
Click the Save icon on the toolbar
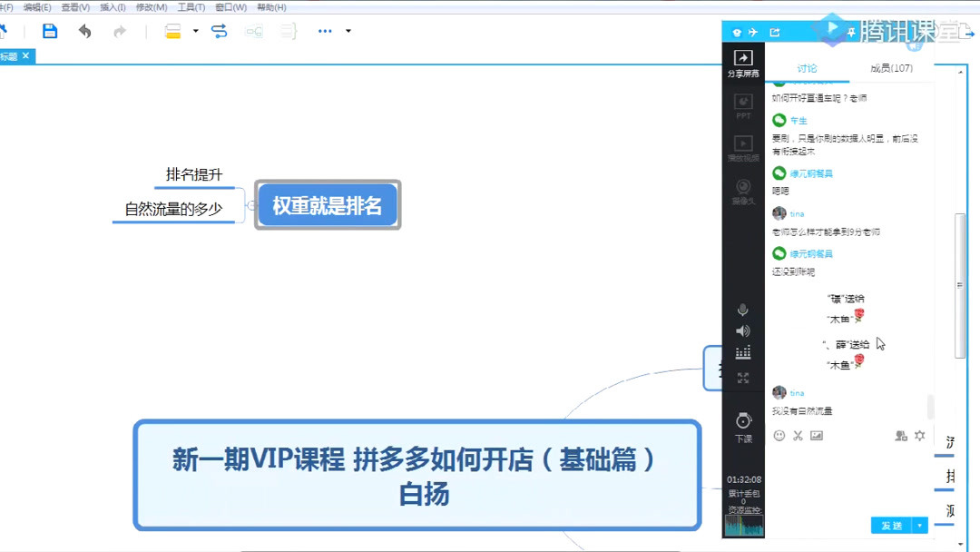(50, 30)
